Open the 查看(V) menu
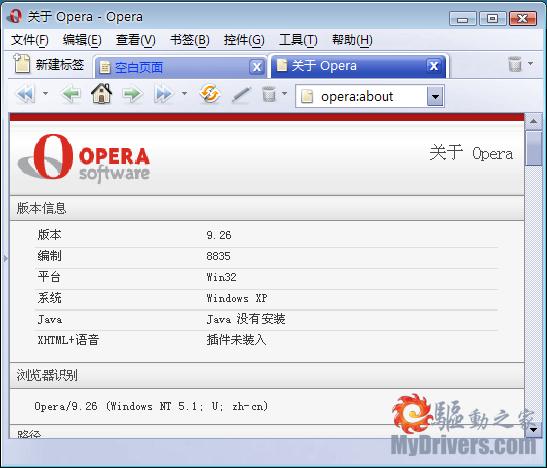This screenshot has height=468, width=547. (136, 40)
